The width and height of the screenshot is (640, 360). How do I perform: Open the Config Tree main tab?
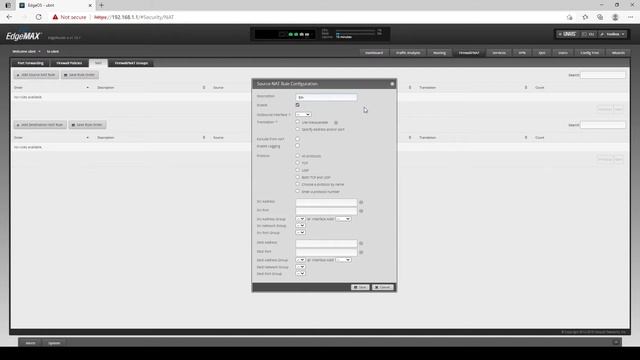[x=590, y=53]
